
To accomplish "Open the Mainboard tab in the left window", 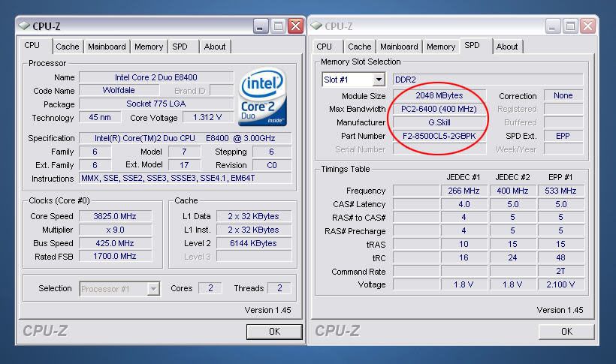I will point(107,47).
